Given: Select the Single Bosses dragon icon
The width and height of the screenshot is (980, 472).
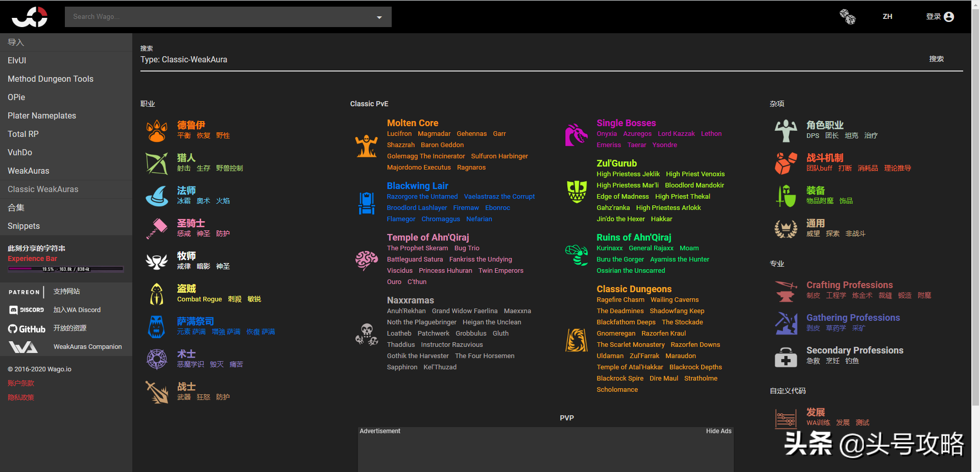Looking at the screenshot, I should [x=576, y=135].
